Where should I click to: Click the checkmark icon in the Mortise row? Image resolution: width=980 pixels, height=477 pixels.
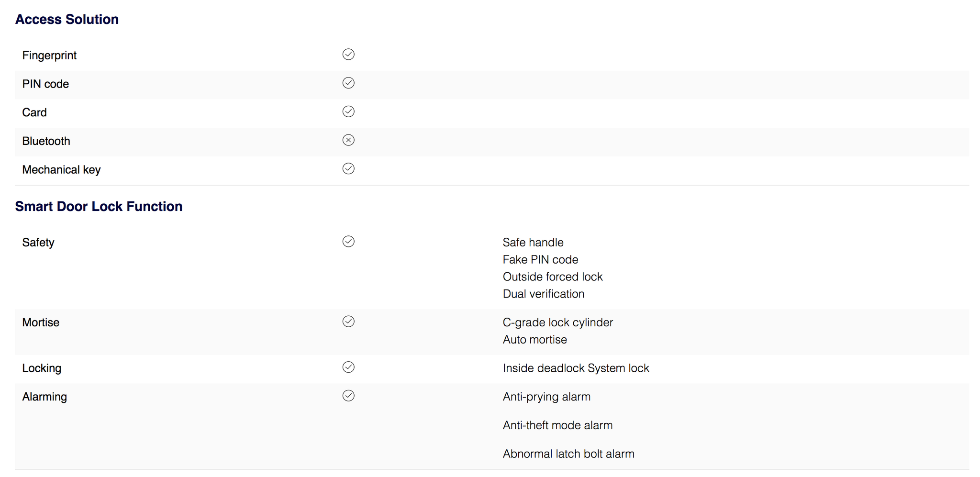coord(348,322)
